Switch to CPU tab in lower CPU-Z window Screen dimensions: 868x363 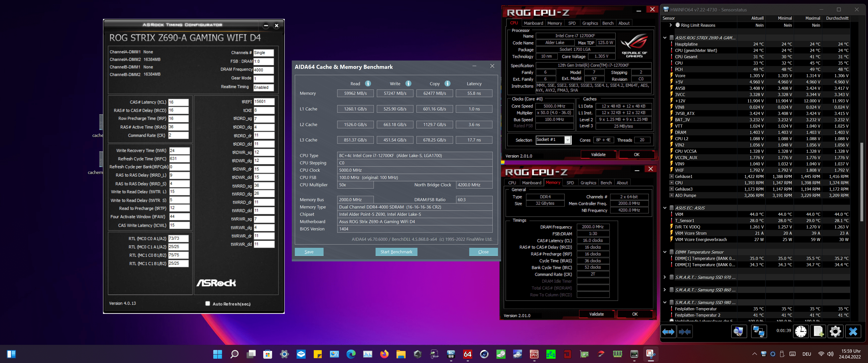click(512, 183)
